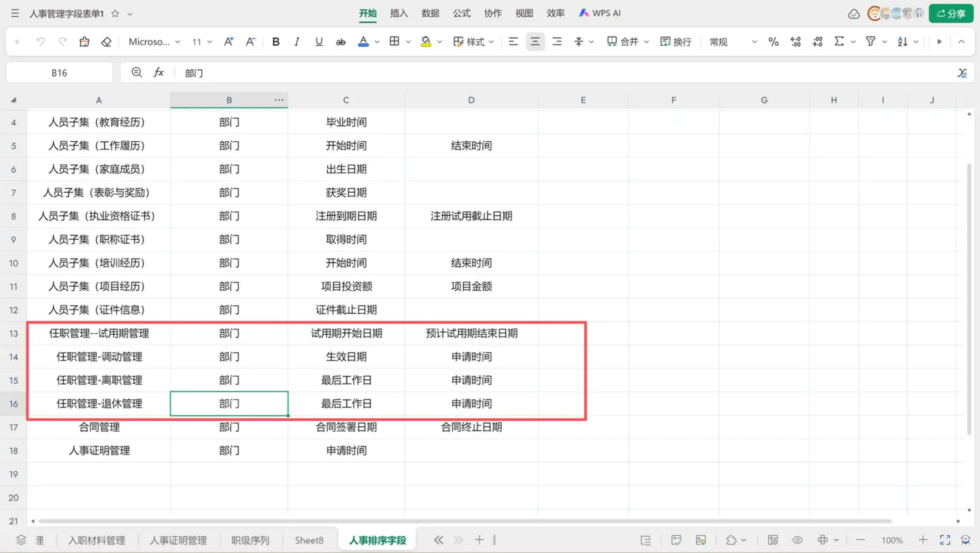Switch to the 插入 ribbon tab
Screen dimensions: 980x553
pos(399,13)
